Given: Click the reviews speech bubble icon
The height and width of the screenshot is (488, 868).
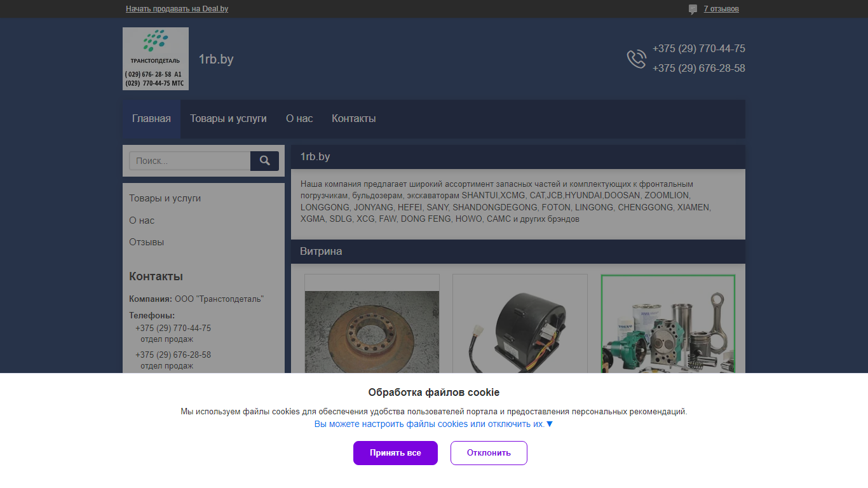Looking at the screenshot, I should [693, 10].
